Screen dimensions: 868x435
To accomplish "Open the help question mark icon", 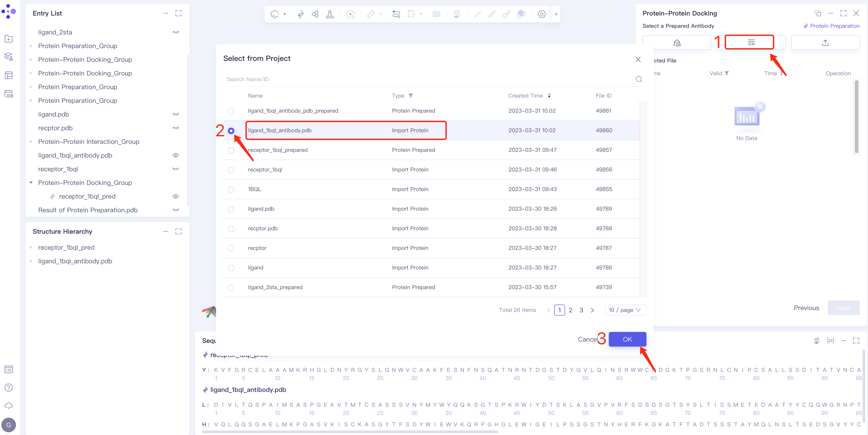I will pos(9,388).
